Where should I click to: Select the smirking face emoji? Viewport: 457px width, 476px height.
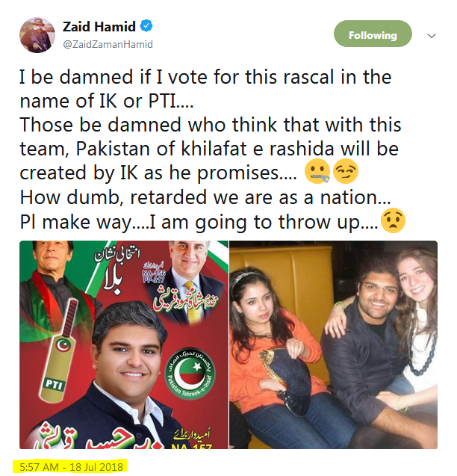pos(346,171)
